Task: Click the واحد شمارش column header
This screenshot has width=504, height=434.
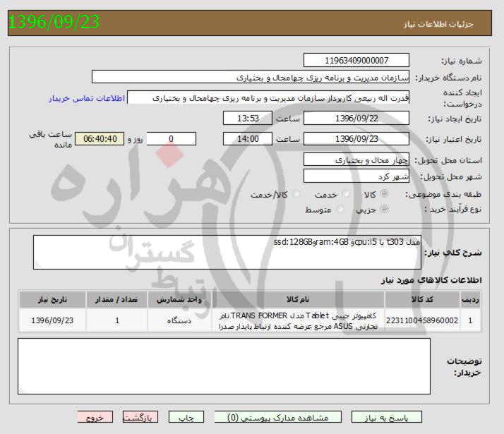Action: tap(179, 299)
